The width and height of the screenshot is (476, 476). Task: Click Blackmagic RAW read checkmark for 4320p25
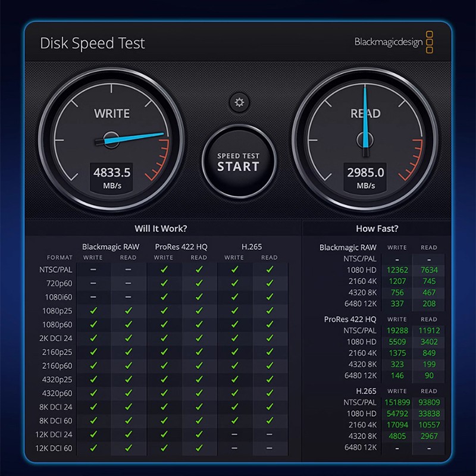point(129,379)
